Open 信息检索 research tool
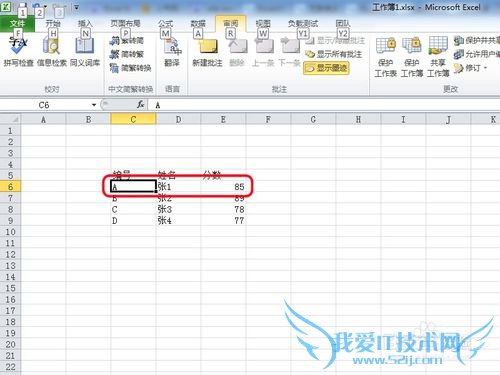This screenshot has height=375, width=500. 52,52
